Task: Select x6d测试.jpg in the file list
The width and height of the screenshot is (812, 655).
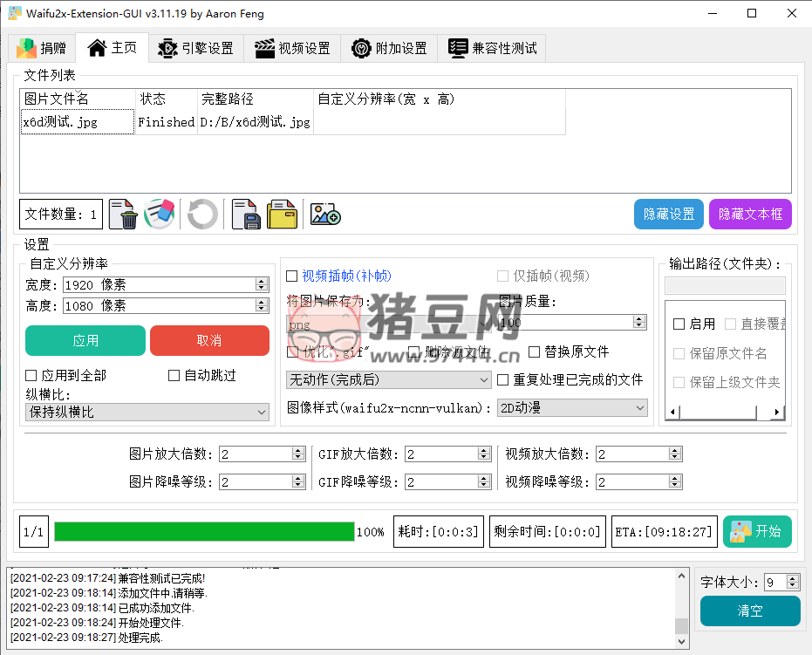Action: pyautogui.click(x=61, y=122)
